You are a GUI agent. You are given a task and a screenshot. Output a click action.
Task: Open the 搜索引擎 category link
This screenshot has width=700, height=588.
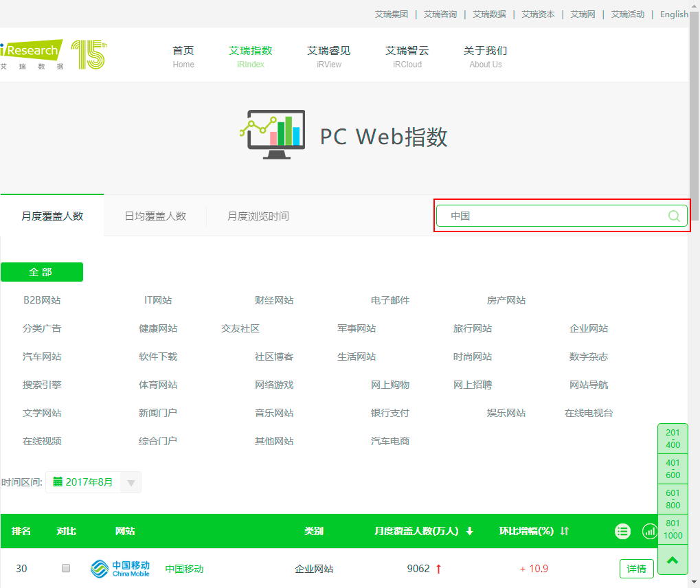click(42, 385)
